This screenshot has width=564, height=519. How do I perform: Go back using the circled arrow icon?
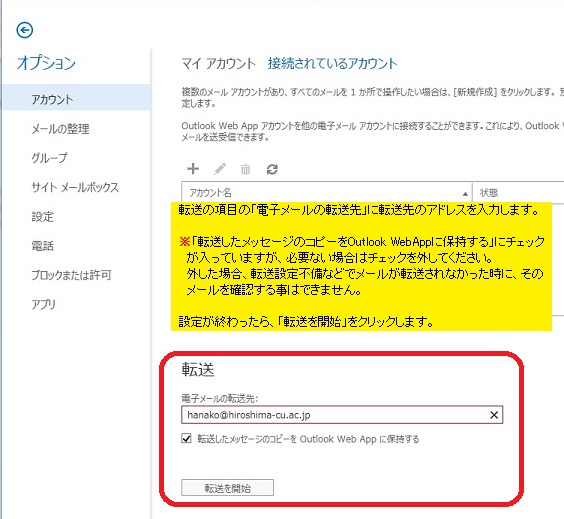pyautogui.click(x=25, y=30)
